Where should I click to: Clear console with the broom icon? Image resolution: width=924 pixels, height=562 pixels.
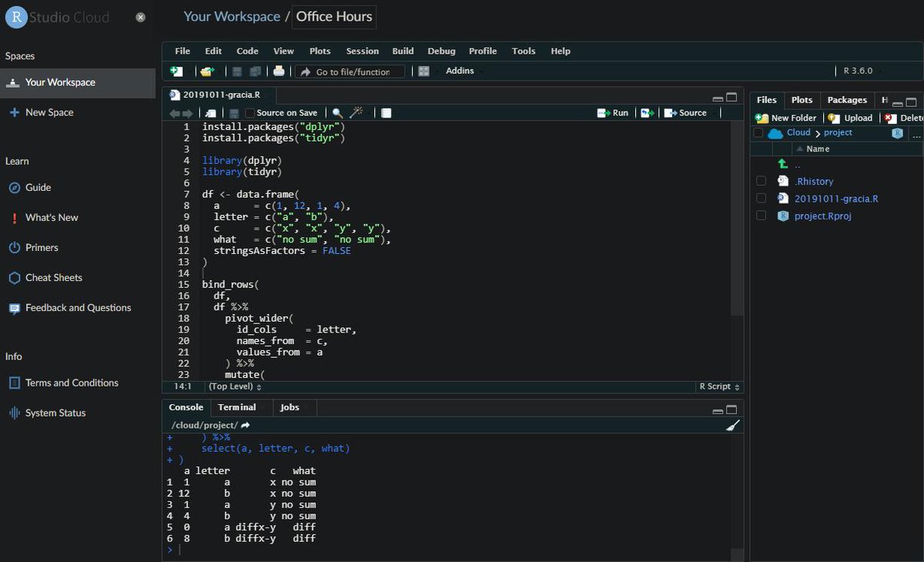(732, 425)
